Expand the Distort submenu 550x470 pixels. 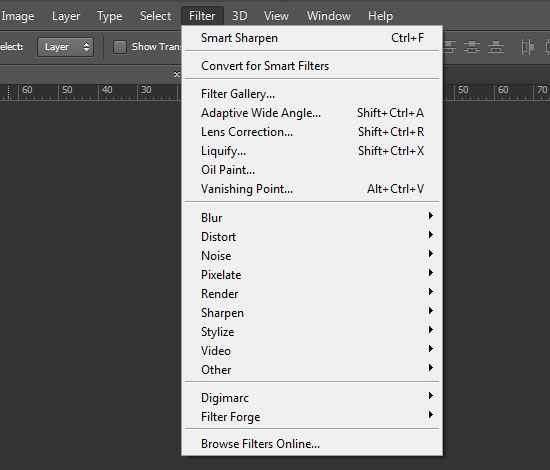coord(312,236)
